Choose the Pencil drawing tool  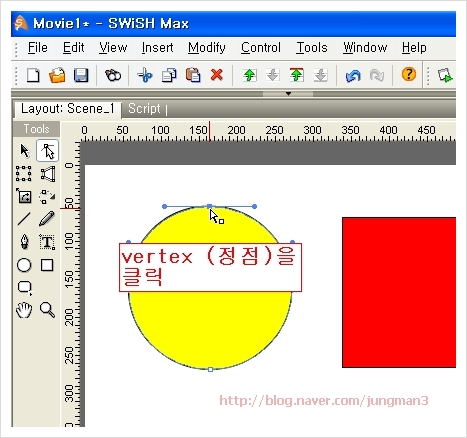click(47, 219)
